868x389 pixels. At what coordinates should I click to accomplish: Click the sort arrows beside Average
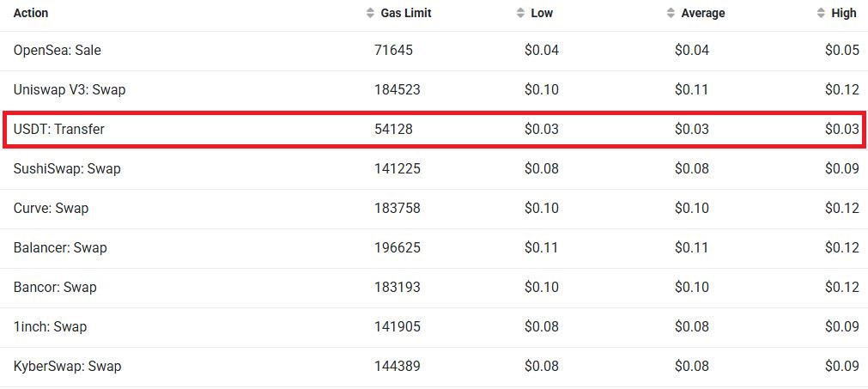[671, 13]
